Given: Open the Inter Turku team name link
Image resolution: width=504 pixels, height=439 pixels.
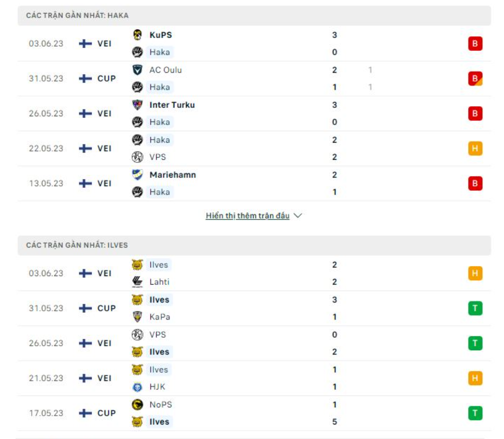Looking at the screenshot, I should (172, 105).
